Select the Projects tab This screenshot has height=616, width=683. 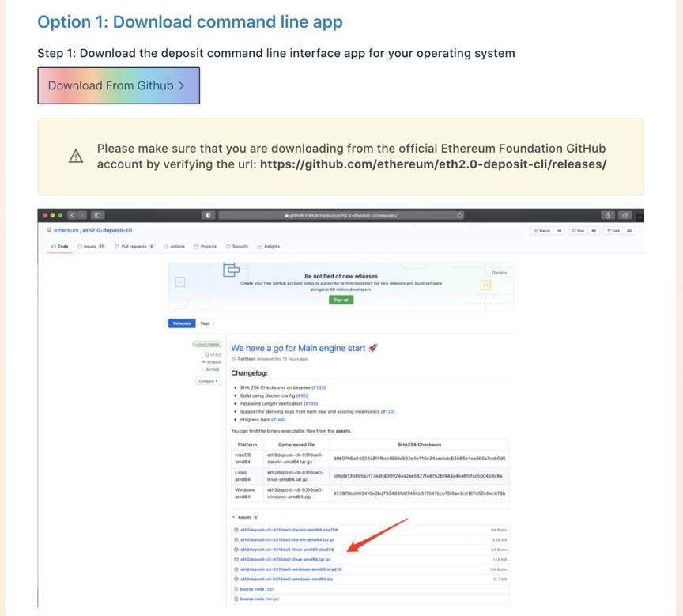click(x=206, y=247)
